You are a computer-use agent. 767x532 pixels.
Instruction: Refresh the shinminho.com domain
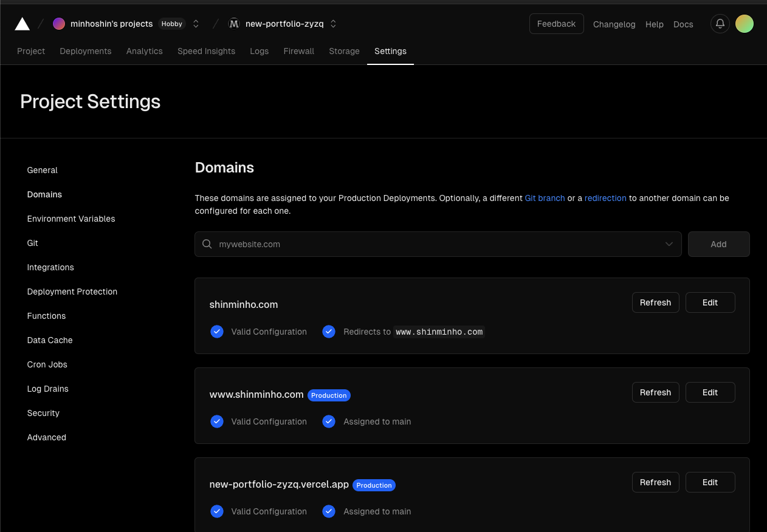[x=656, y=302]
